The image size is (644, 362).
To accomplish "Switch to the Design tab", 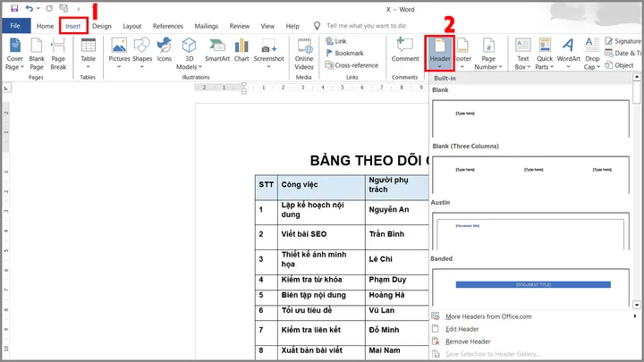I will click(x=101, y=26).
